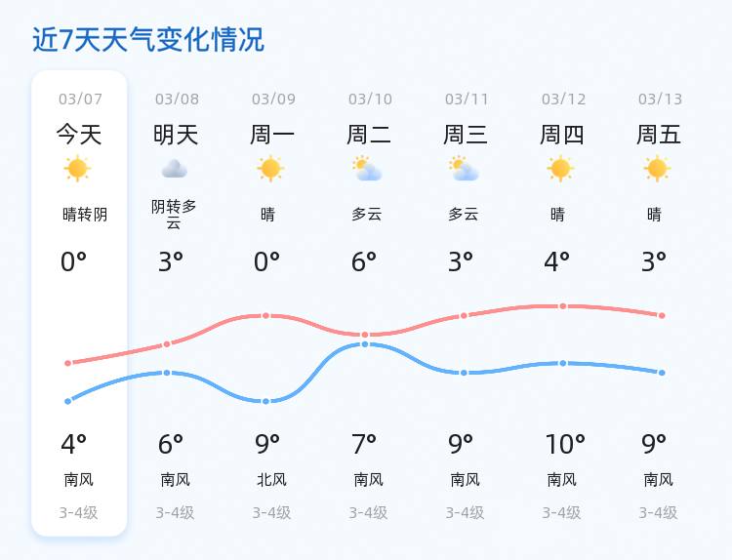Click the blue curve point for 今天
Viewport: 732px width, 560px height.
tap(68, 401)
